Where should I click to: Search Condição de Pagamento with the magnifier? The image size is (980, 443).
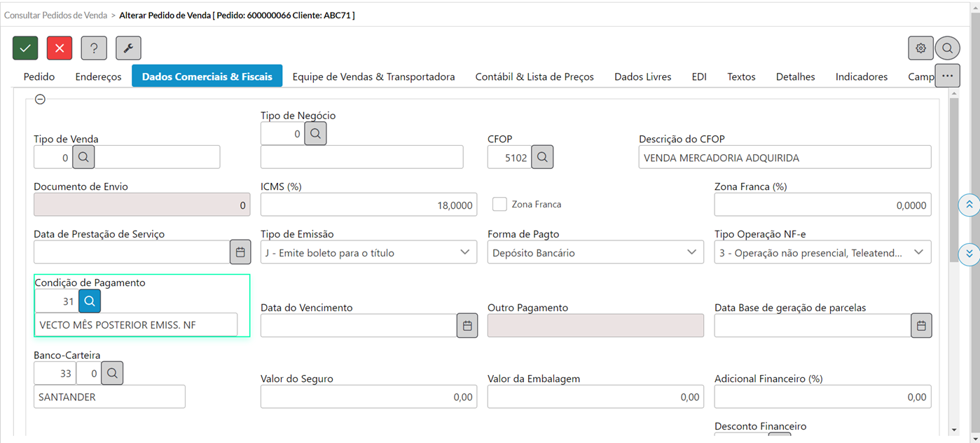coord(89,301)
